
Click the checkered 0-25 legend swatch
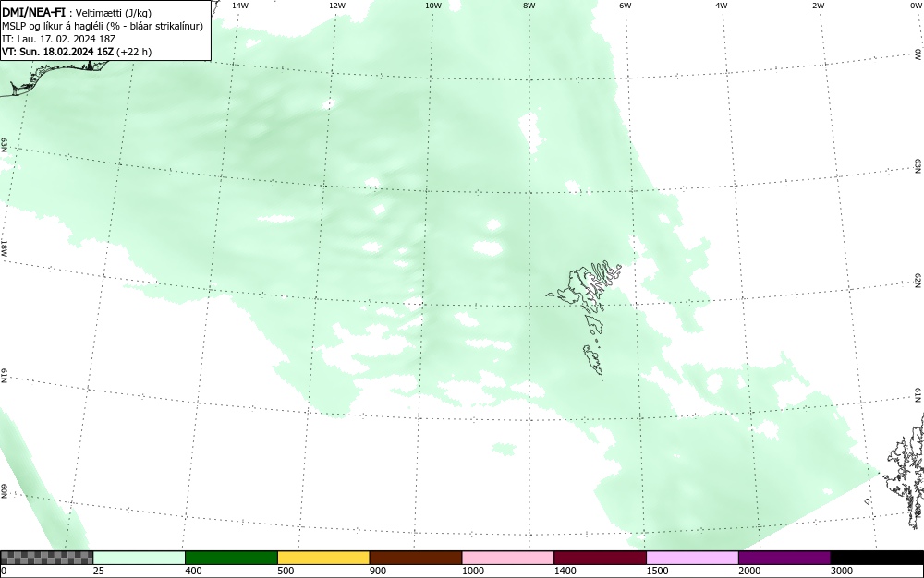click(46, 558)
